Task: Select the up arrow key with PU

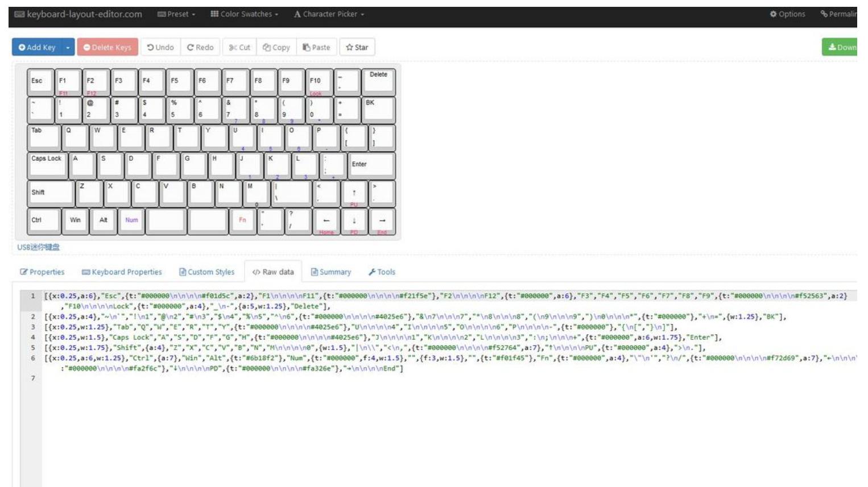Action: coord(354,193)
